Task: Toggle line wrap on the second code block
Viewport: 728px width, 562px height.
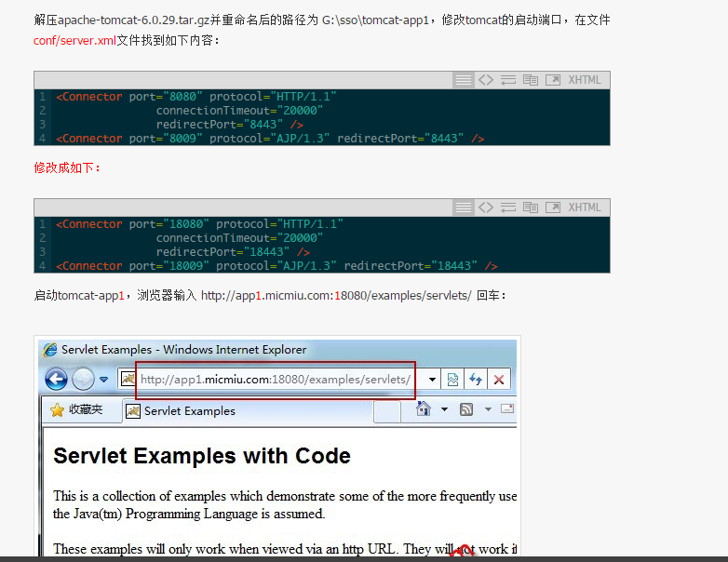Action: pyautogui.click(x=508, y=207)
